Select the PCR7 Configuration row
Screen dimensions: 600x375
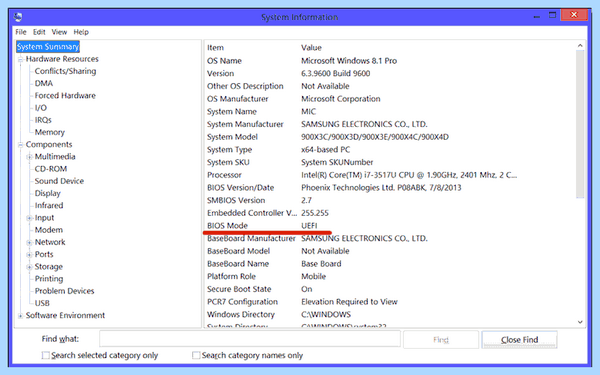coord(390,302)
